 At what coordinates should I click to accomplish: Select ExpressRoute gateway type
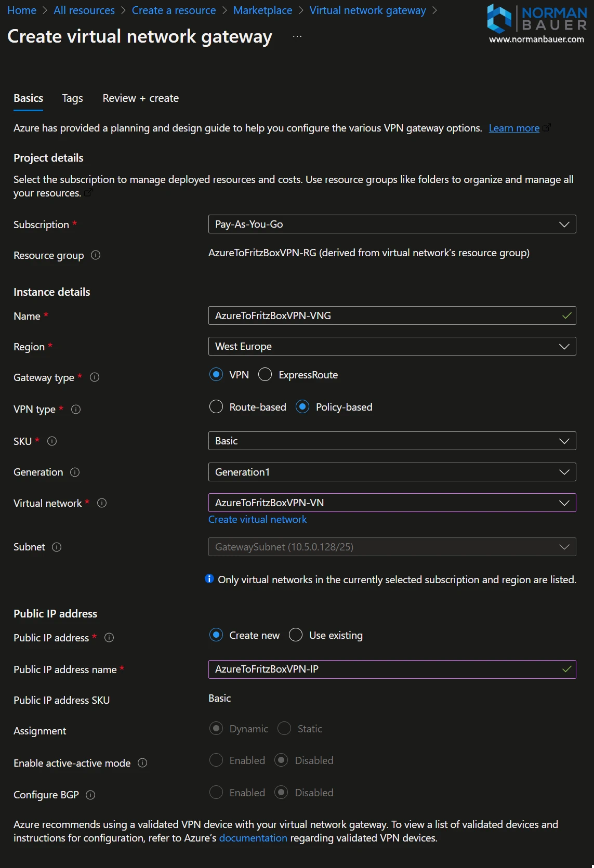[x=265, y=375]
